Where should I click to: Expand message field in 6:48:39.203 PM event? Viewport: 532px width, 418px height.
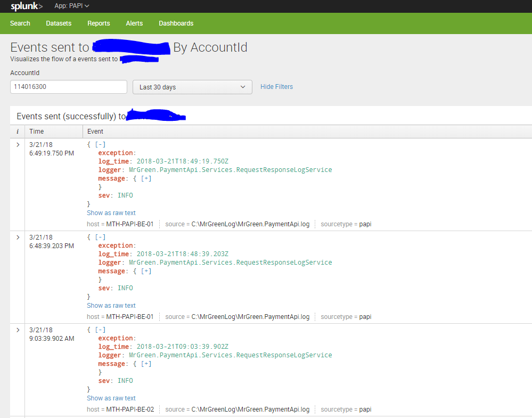point(146,271)
